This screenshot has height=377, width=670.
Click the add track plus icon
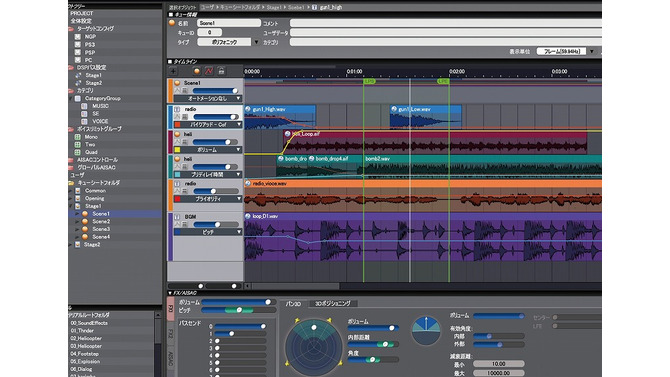pos(173,71)
